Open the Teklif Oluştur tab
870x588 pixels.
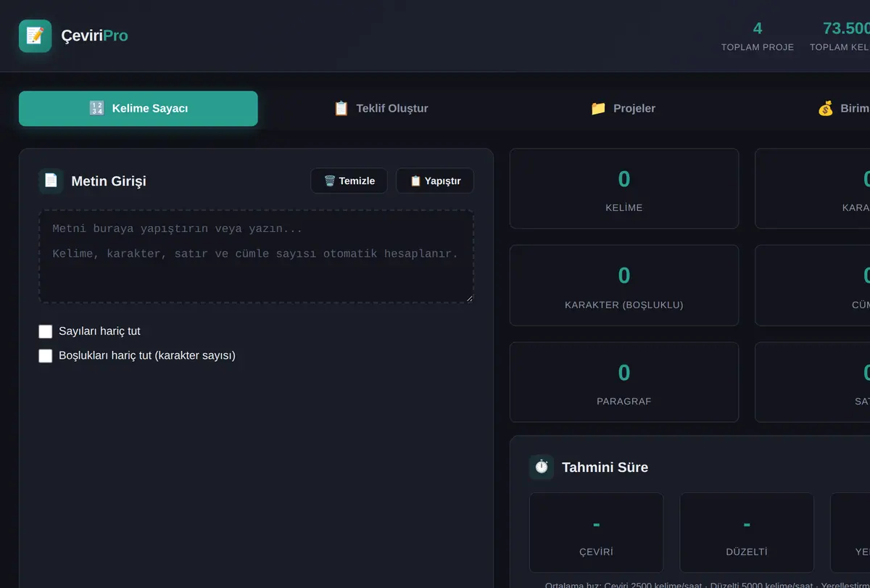[x=381, y=109]
